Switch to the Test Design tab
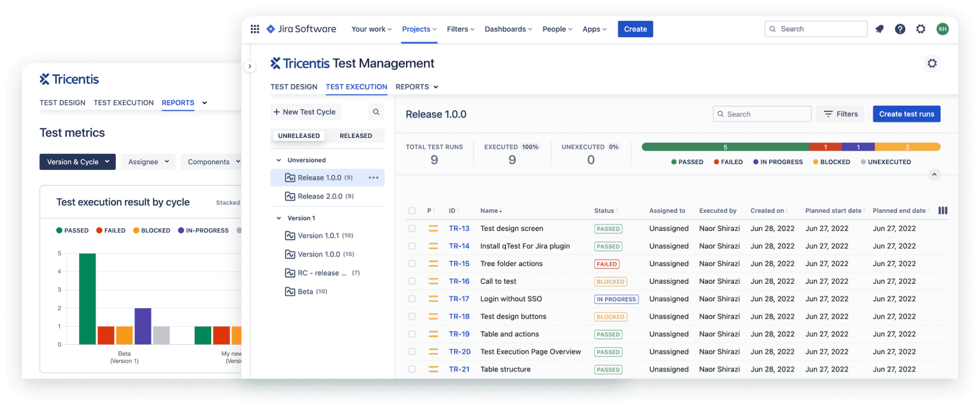This screenshot has width=980, height=406. (294, 87)
